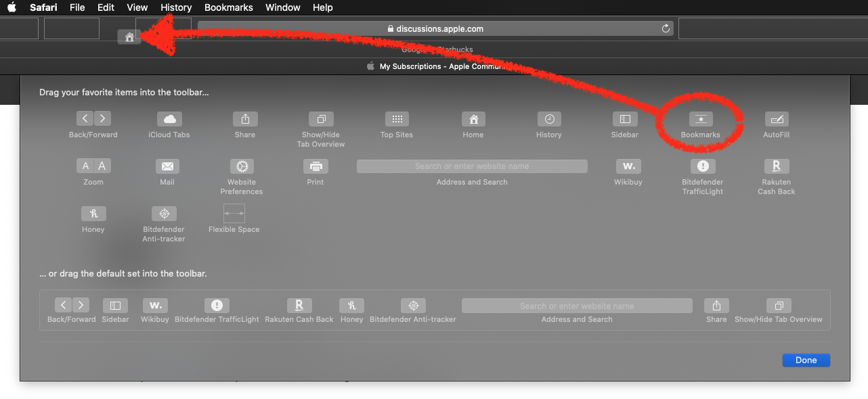Click the default set Share icon
The height and width of the screenshot is (399, 868).
pyautogui.click(x=716, y=306)
